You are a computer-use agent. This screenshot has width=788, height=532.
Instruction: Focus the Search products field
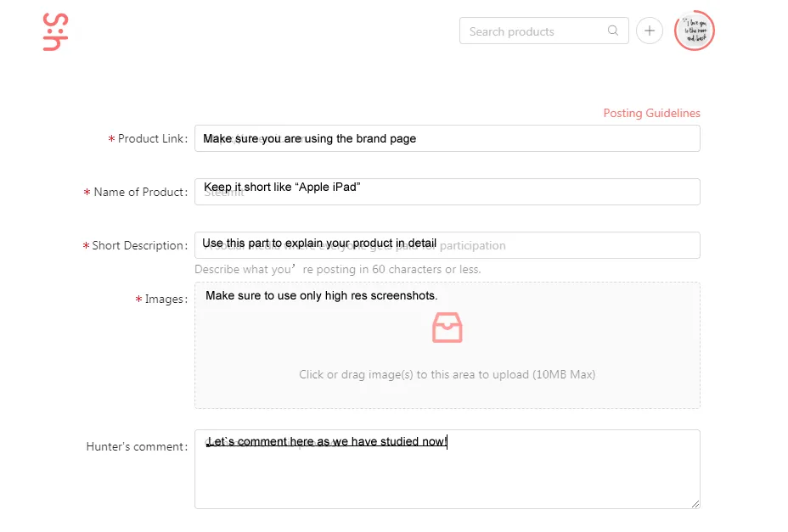[535, 31]
